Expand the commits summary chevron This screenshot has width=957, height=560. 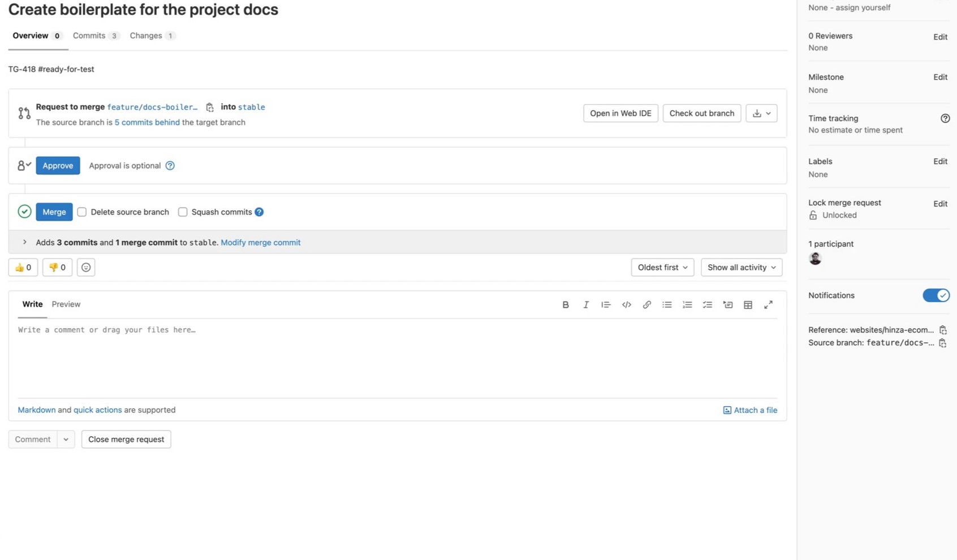point(24,242)
